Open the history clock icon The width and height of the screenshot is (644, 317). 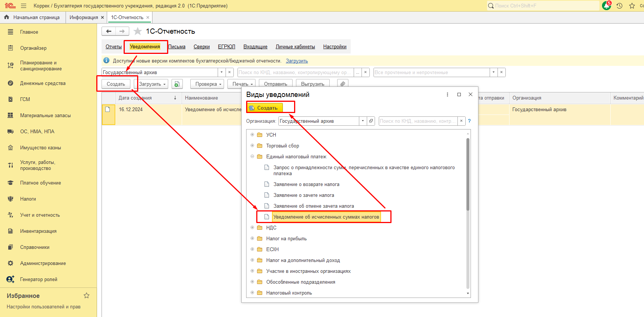tap(619, 6)
